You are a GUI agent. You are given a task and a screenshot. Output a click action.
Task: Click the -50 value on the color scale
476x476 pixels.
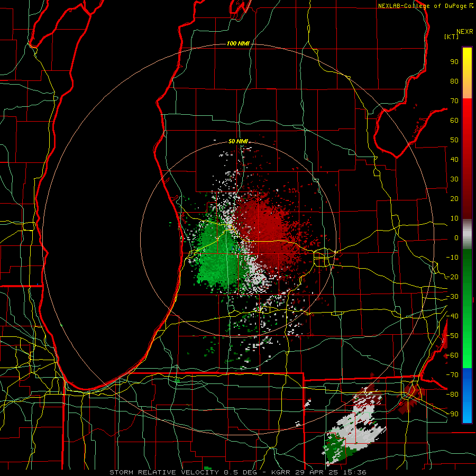click(452, 336)
